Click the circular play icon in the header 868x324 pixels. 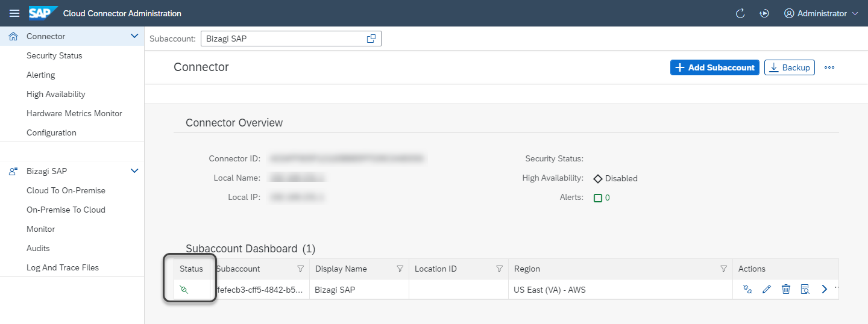pyautogui.click(x=764, y=13)
